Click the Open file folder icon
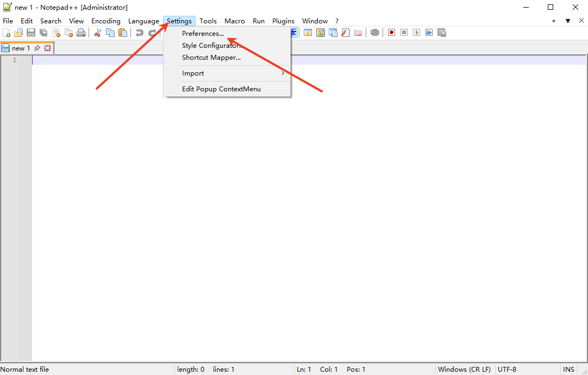The image size is (588, 375). 18,33
